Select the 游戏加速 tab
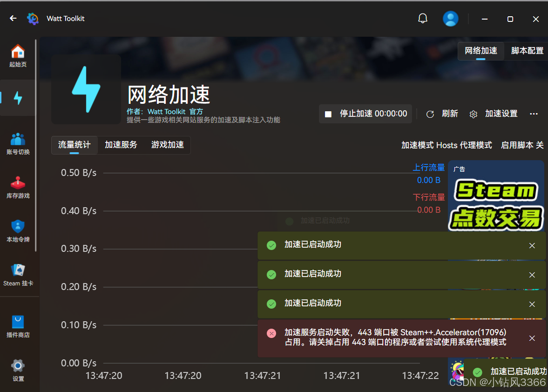This screenshot has height=392, width=548. [168, 145]
